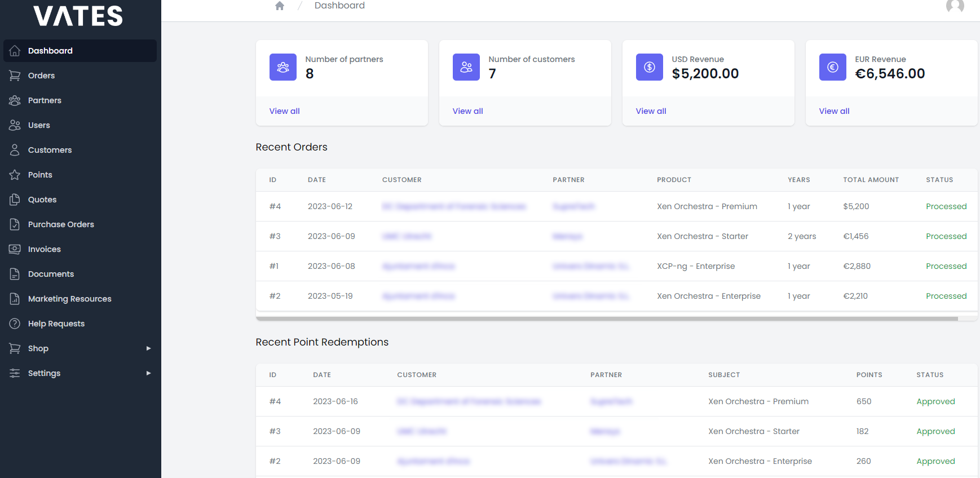Open customer link for order 2023-06-08
The height and width of the screenshot is (478, 980).
pos(418,266)
